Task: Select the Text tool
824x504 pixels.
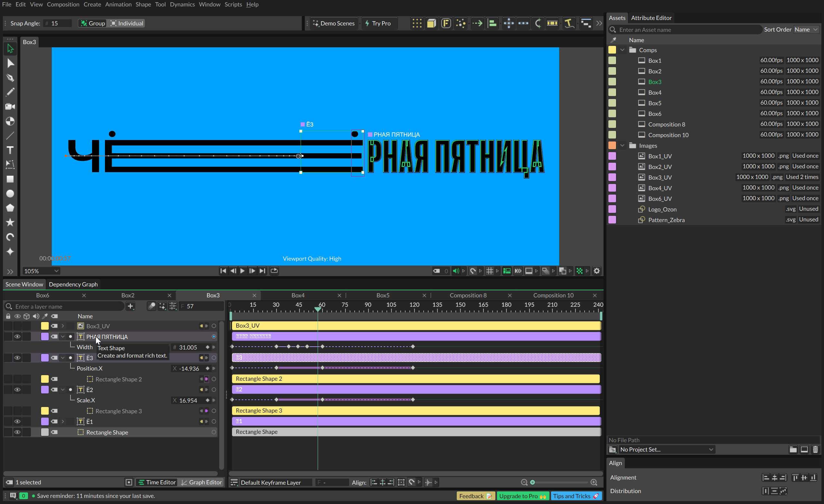Action: [10, 150]
